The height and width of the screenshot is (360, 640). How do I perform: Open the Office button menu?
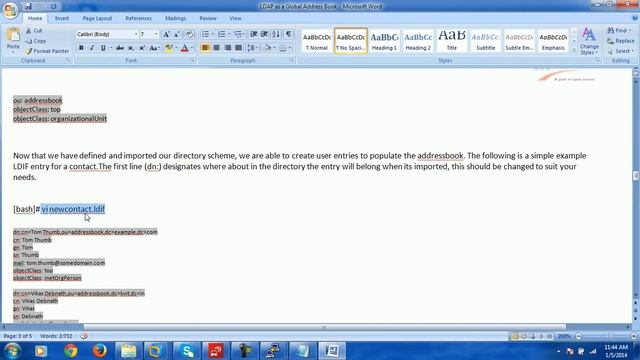coord(10,10)
